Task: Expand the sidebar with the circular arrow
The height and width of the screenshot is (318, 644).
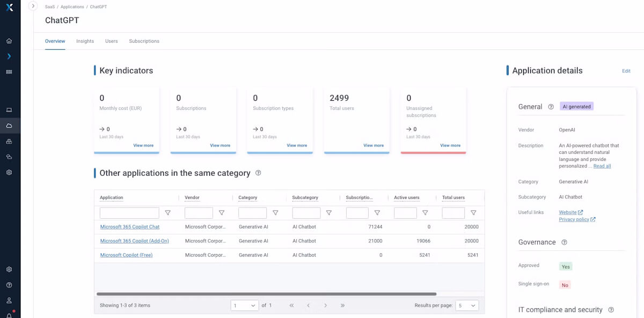Action: point(33,6)
